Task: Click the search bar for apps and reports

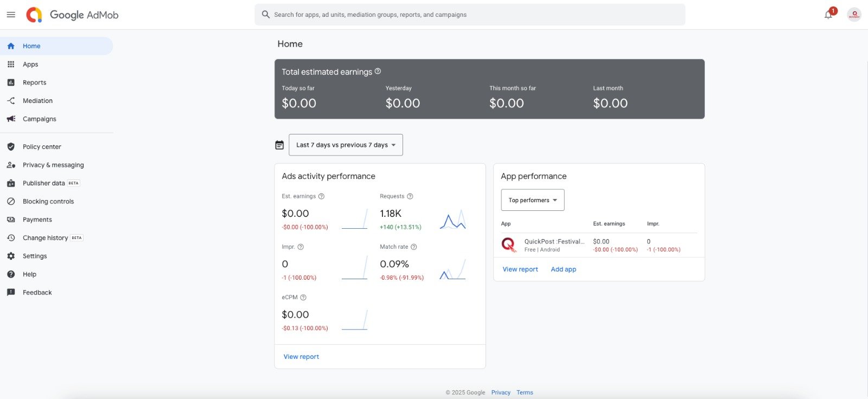Action: coord(470,15)
